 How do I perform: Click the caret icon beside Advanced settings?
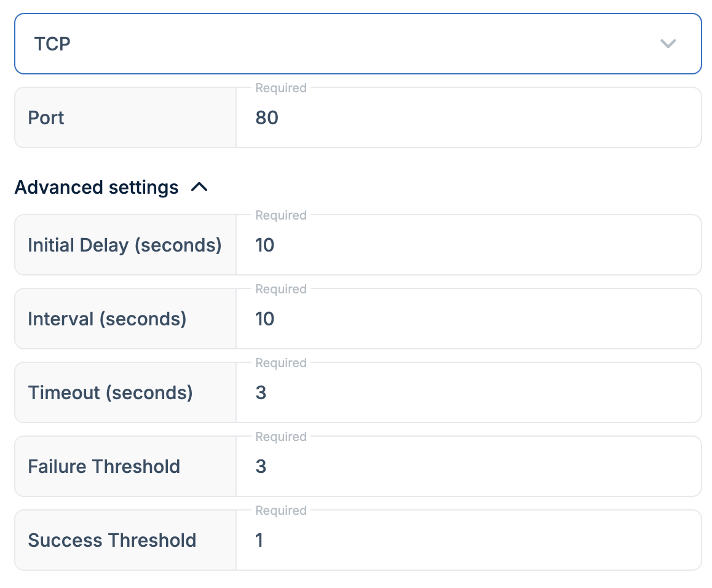click(x=199, y=187)
